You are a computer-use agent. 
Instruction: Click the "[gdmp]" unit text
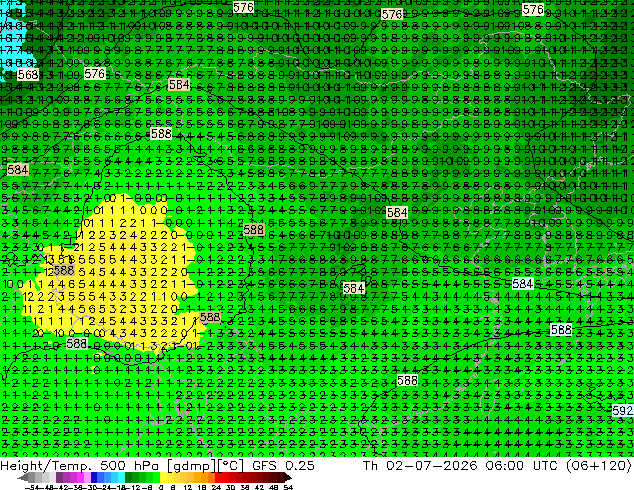pyautogui.click(x=192, y=466)
